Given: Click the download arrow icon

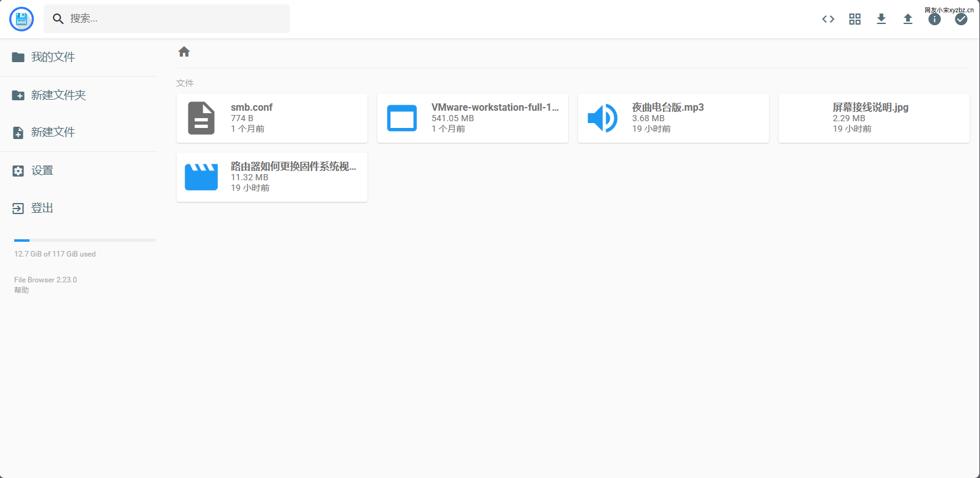Looking at the screenshot, I should (882, 19).
